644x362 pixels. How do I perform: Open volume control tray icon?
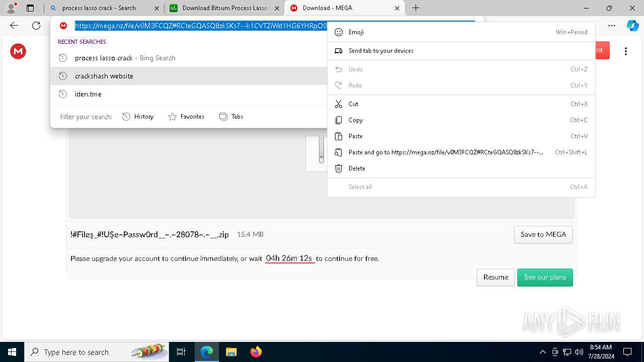click(x=579, y=352)
